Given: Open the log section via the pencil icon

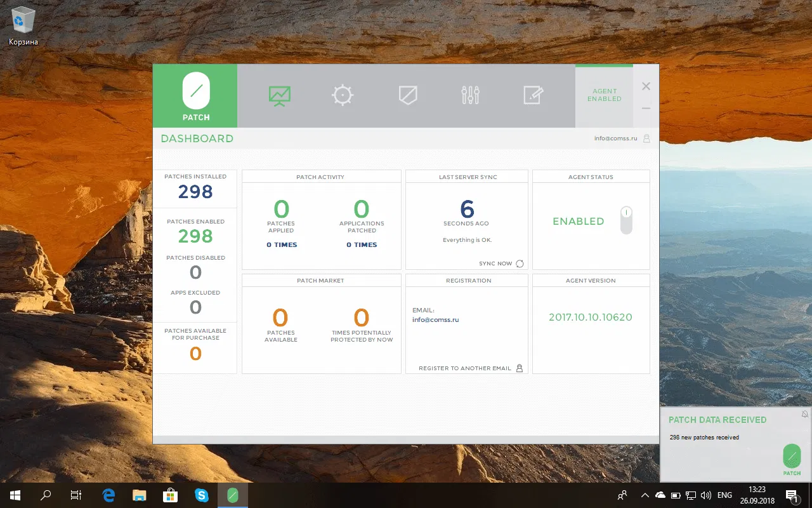Looking at the screenshot, I should pyautogui.click(x=533, y=95).
